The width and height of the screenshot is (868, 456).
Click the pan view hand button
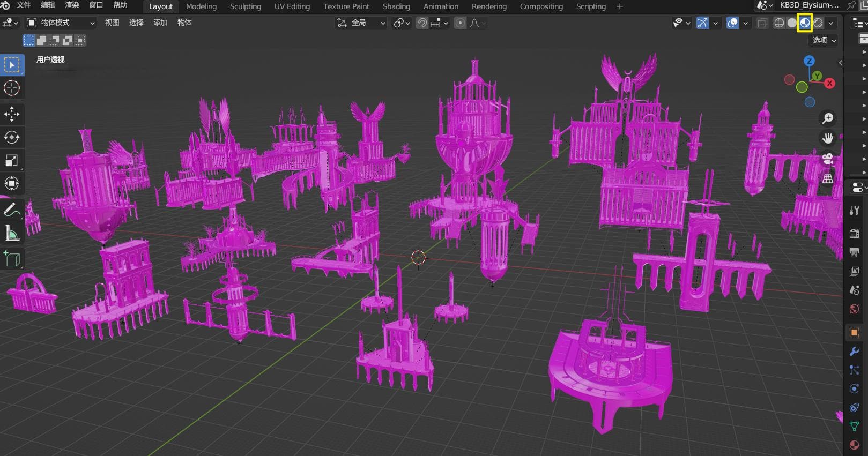tap(828, 138)
